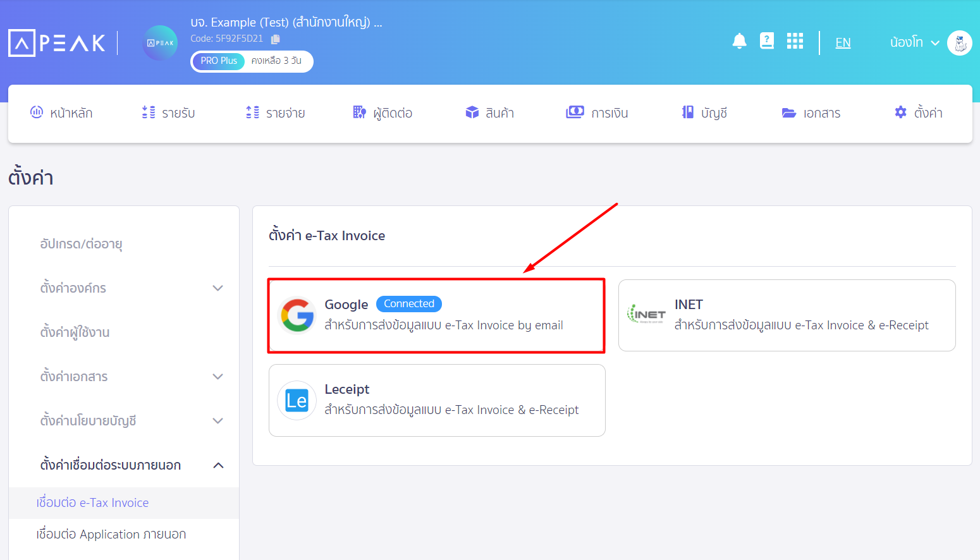980x560 pixels.
Task: Click the Google logo on the connected card
Action: coord(297,314)
